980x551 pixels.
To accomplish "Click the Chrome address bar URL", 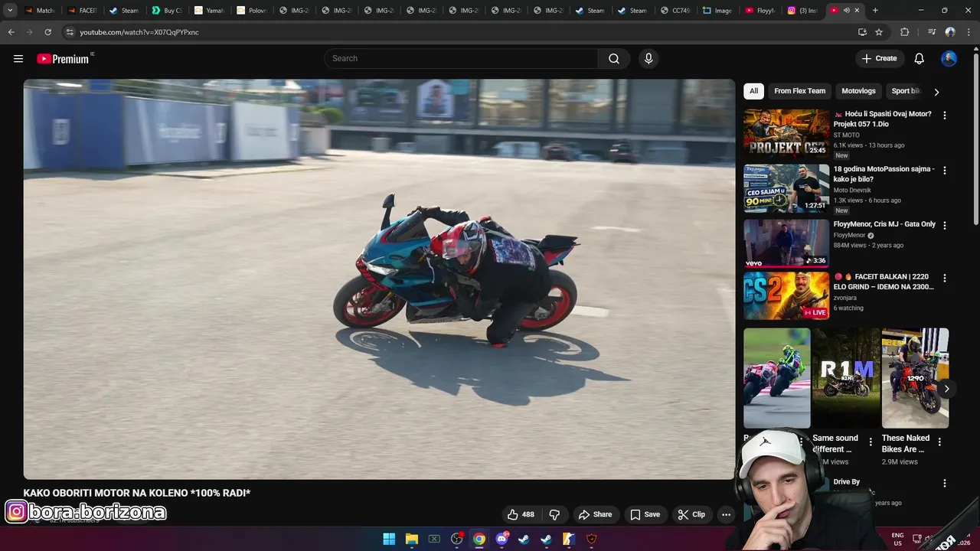I will coord(139,32).
